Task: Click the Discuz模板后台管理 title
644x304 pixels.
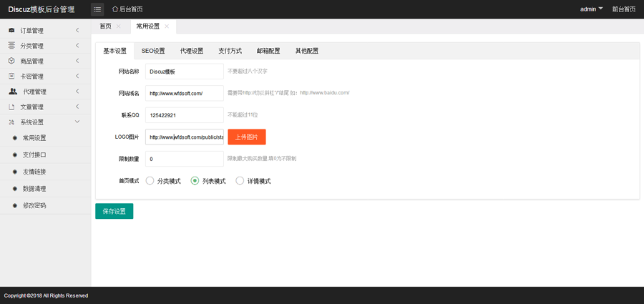Action: click(42, 9)
